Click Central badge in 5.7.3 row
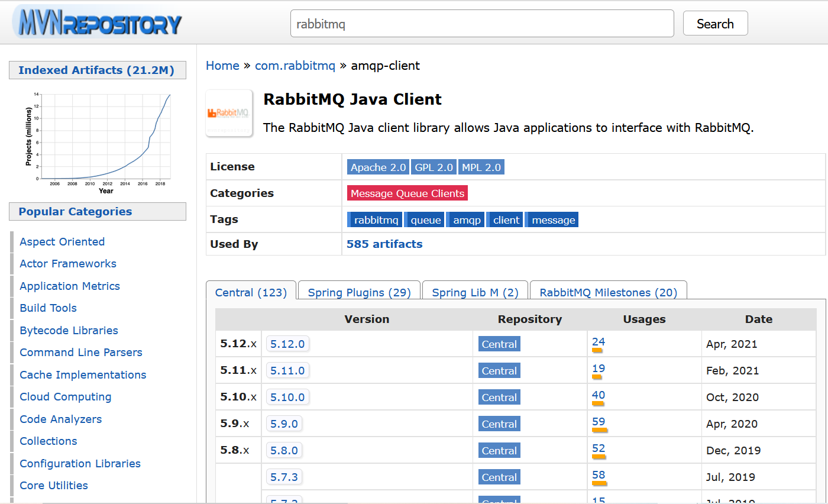828x504 pixels. click(x=499, y=477)
